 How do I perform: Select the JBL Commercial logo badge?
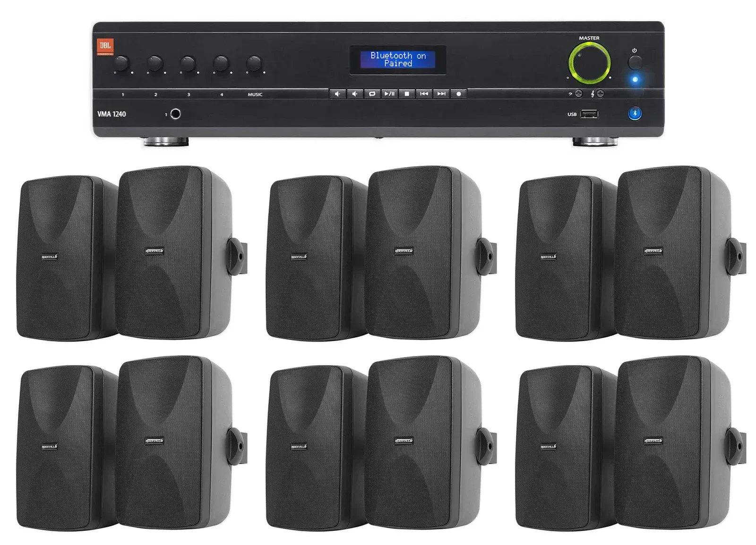tap(105, 46)
